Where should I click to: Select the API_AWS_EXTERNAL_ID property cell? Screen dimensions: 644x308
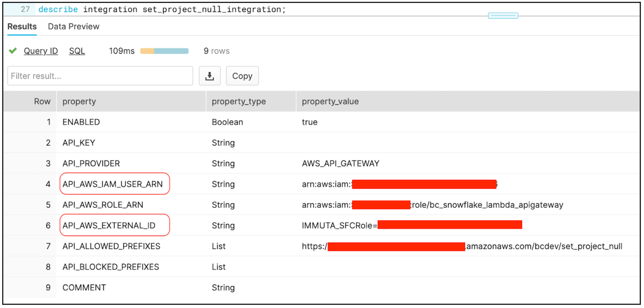coord(109,225)
